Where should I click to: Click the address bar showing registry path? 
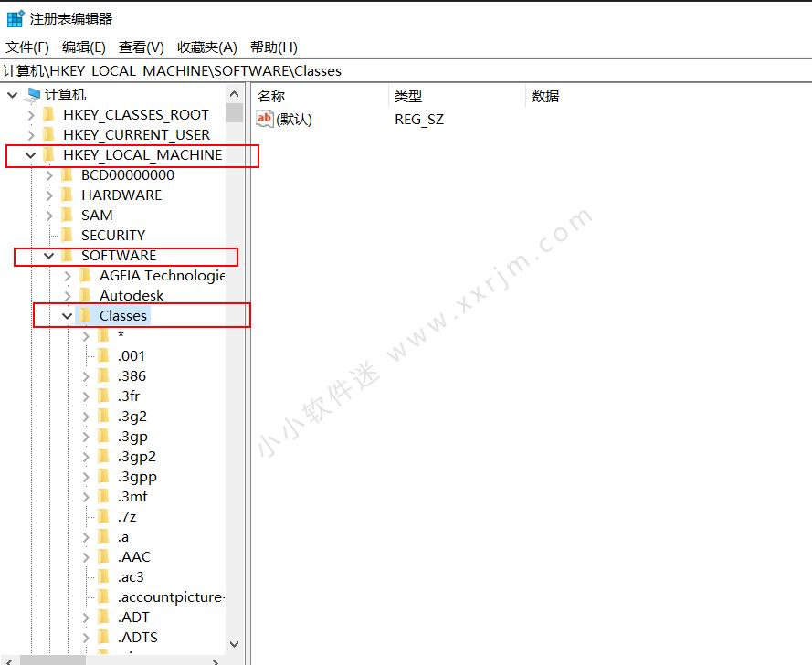tap(183, 70)
